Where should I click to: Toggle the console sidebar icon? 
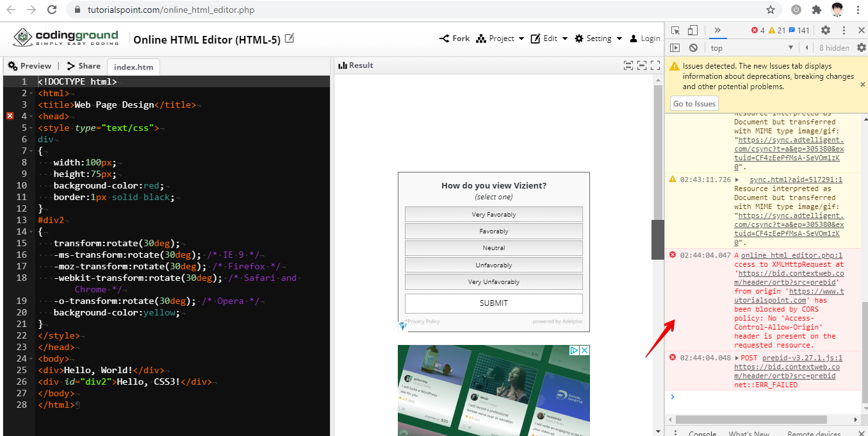click(x=675, y=47)
